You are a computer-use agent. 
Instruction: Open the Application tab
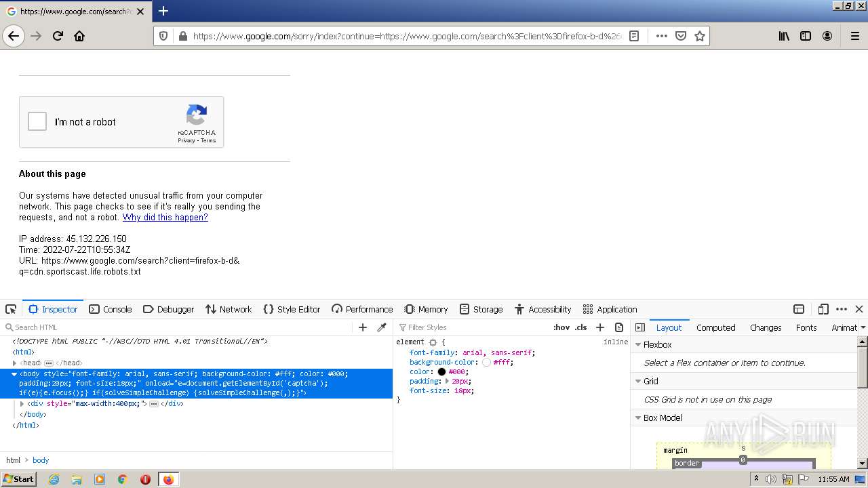click(x=610, y=309)
